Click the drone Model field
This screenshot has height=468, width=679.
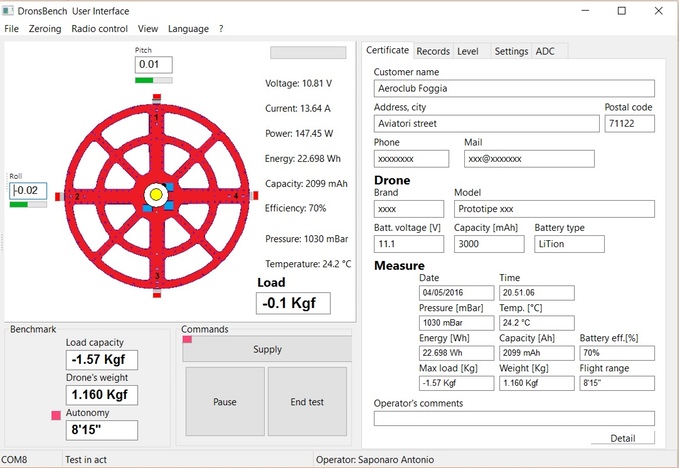(554, 209)
